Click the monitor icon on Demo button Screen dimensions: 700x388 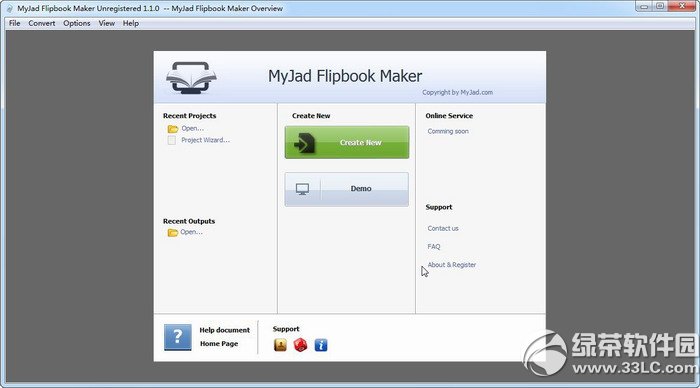point(302,189)
